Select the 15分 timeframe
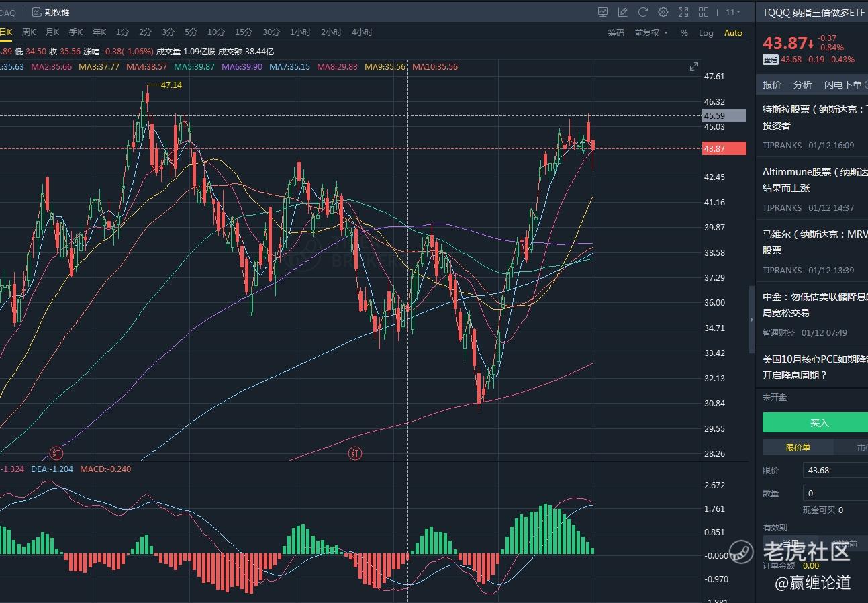Image resolution: width=868 pixels, height=603 pixels. 244,32
